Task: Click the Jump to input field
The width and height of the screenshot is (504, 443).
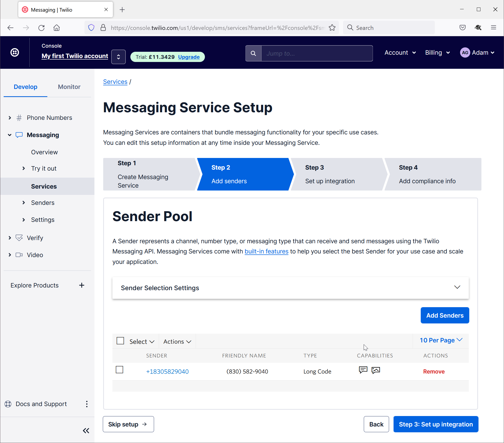Action: (317, 53)
